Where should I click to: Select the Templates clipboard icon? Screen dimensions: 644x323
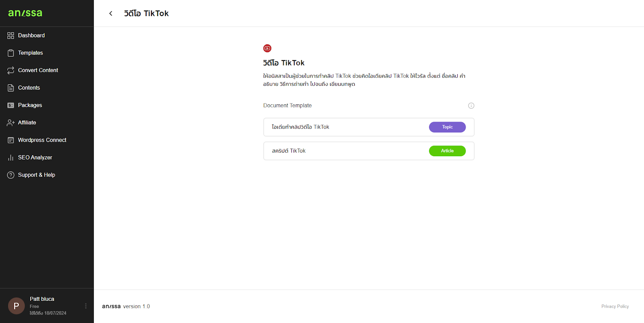[x=11, y=53]
